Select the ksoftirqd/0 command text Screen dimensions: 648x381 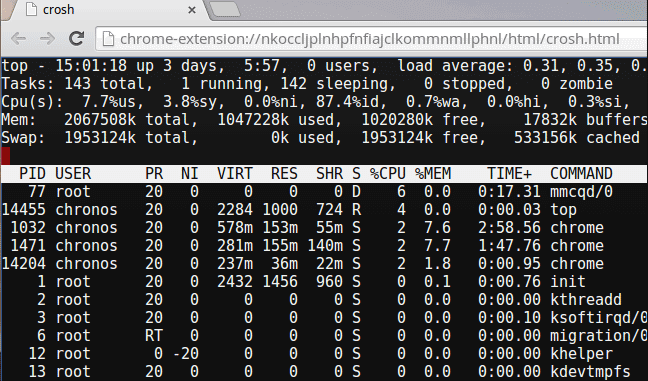(x=599, y=318)
